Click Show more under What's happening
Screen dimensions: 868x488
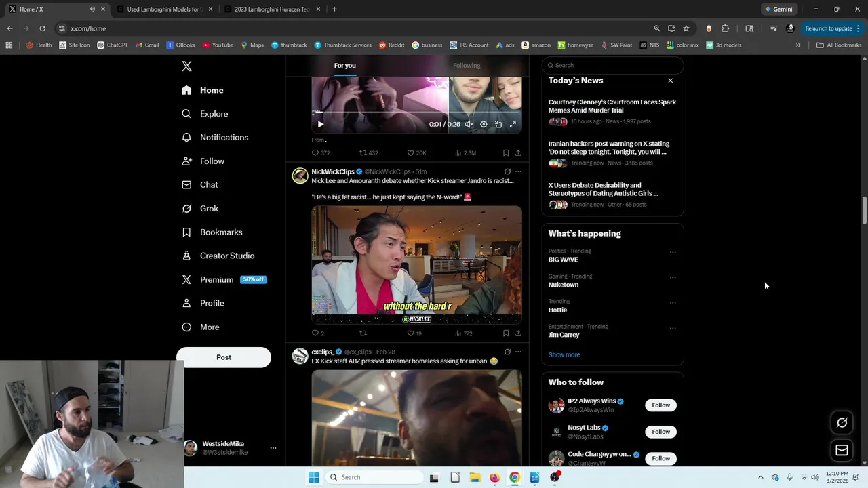tap(564, 355)
